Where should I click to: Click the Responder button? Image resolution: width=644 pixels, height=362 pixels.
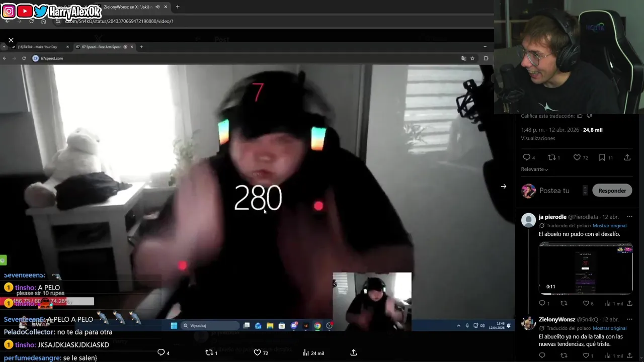pos(612,191)
